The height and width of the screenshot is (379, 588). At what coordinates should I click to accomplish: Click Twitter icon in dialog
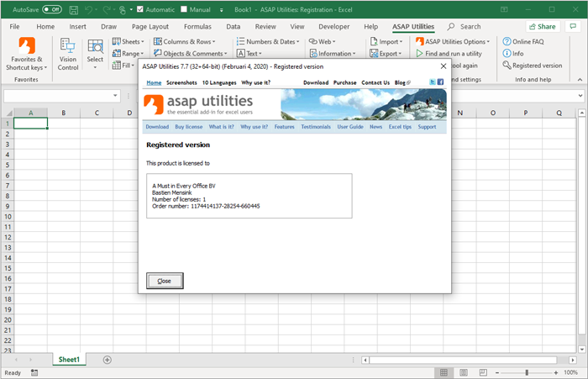(x=433, y=82)
